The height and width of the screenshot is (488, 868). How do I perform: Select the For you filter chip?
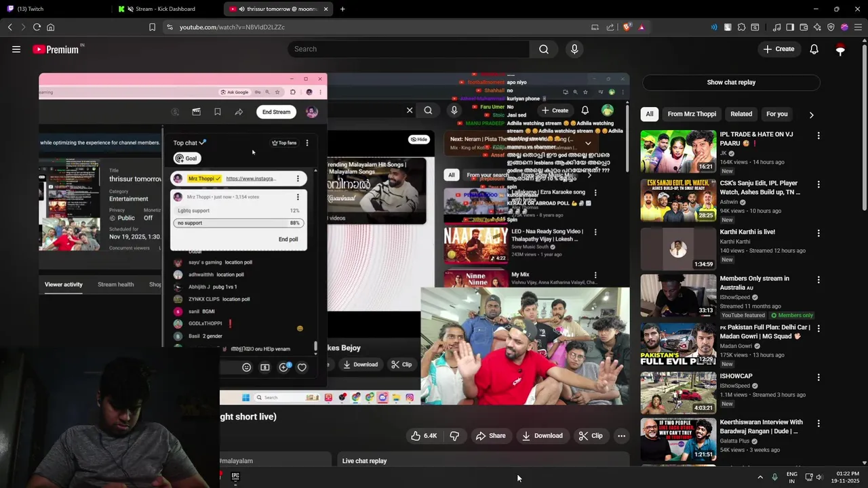[776, 114]
